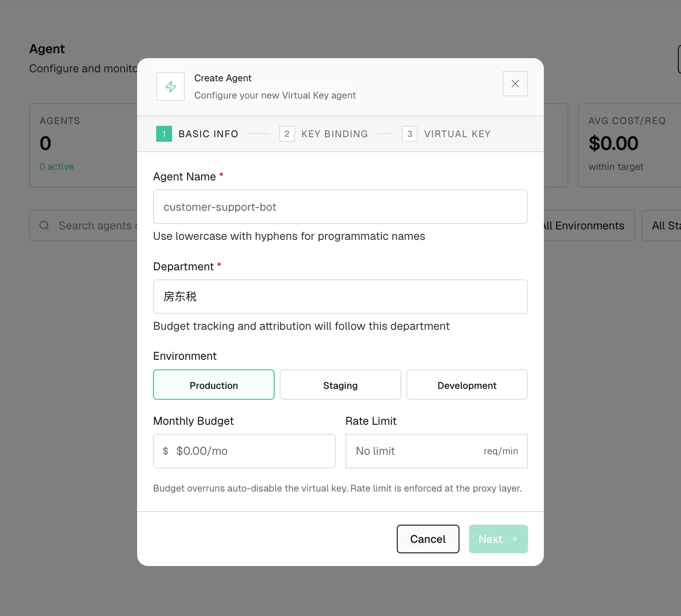Click the 'req/min' unit label
Viewport: 681px width, 616px height.
pyautogui.click(x=501, y=451)
